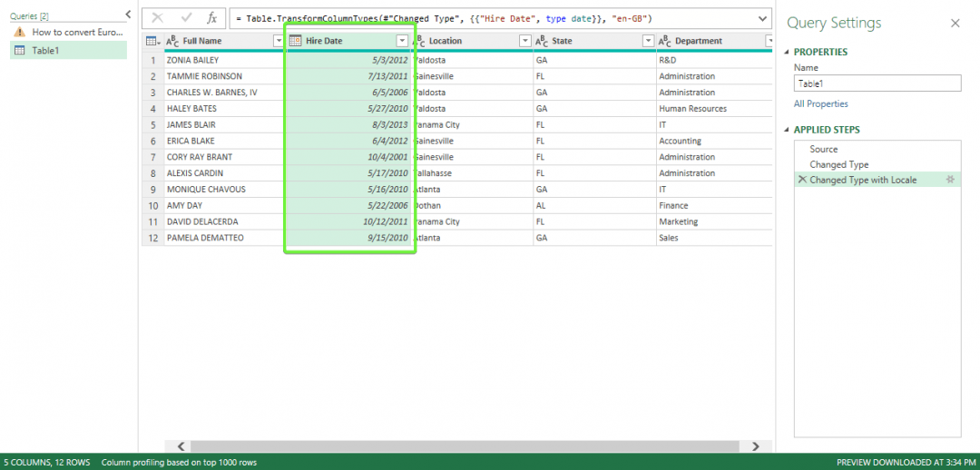Select the Tallahasse location cell

click(472, 173)
